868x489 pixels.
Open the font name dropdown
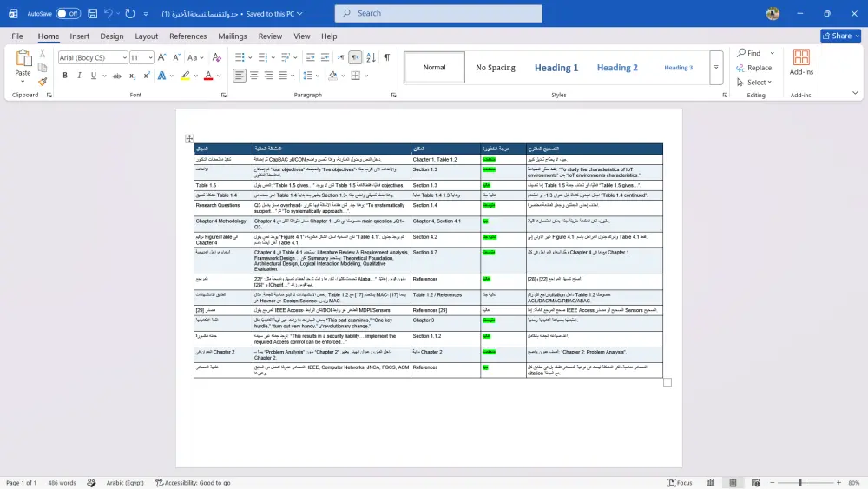tap(124, 57)
